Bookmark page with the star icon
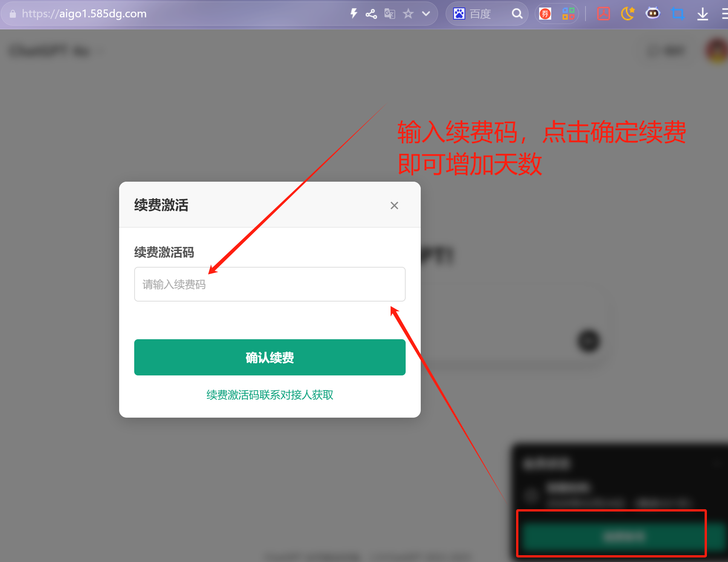The image size is (728, 562). point(408,14)
